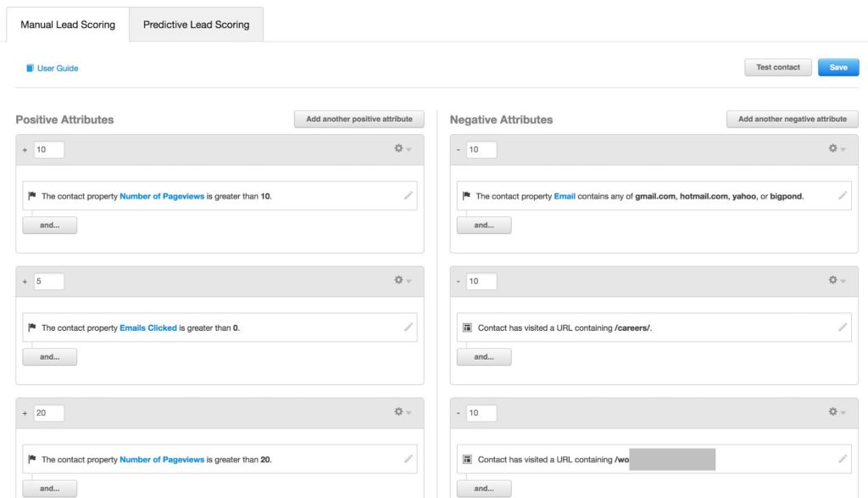Open gear settings for /careers/ URL rule
Screen dimensions: 868x498
pyautogui.click(x=837, y=280)
